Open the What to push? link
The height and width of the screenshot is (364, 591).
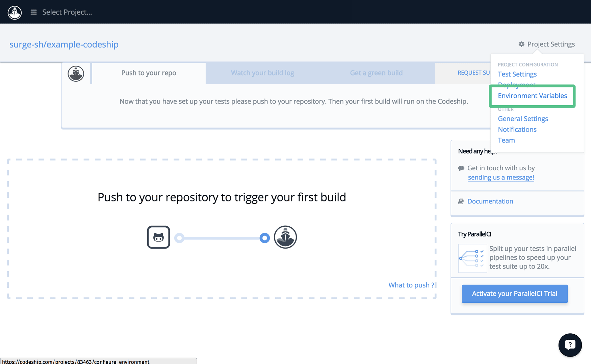pos(411,285)
